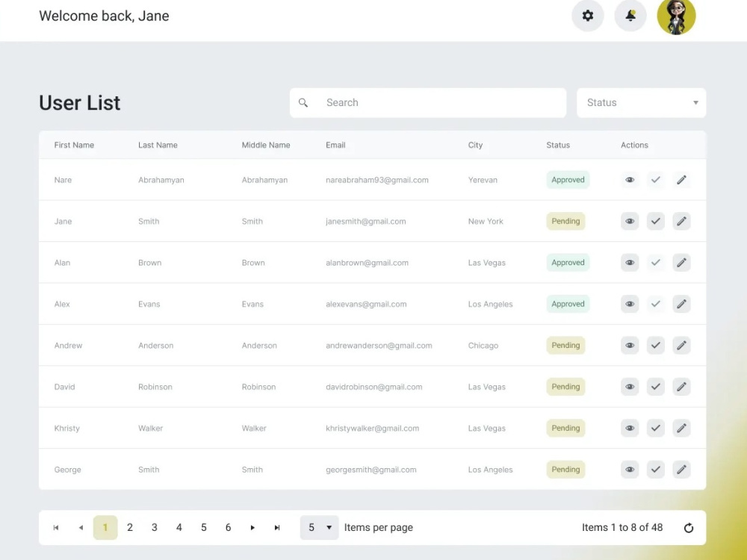View details for Jane Smith

[630, 221]
